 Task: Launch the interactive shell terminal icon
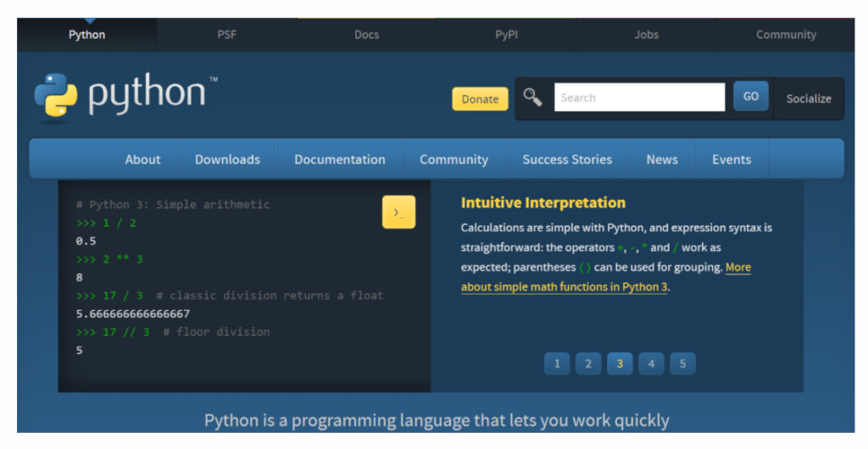pos(398,212)
